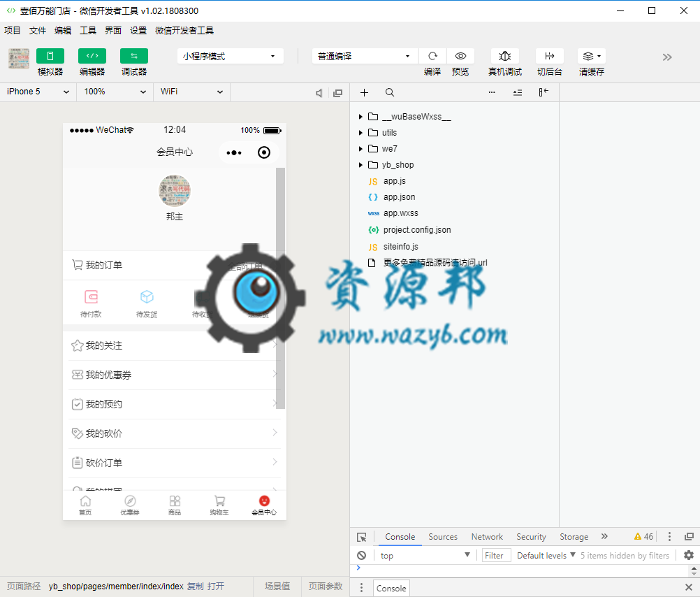Screen dimensions: 700x597
Task: Open 我的预约 list row
Action: [x=175, y=404]
